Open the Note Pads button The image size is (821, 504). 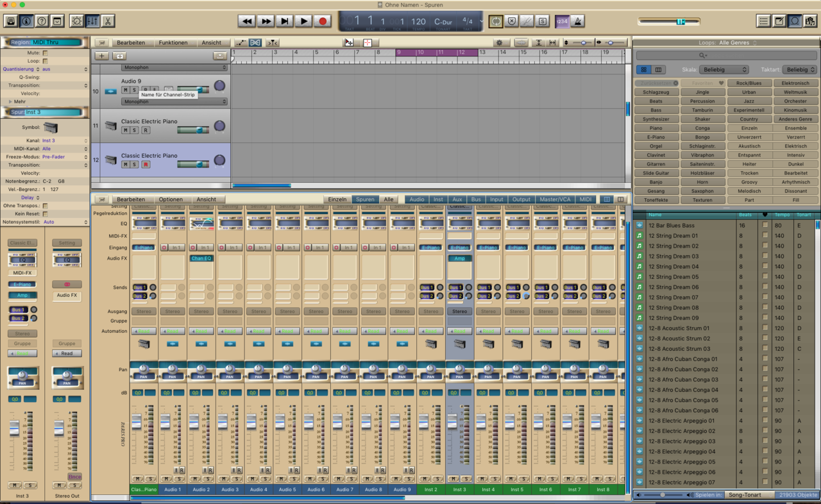pos(779,21)
